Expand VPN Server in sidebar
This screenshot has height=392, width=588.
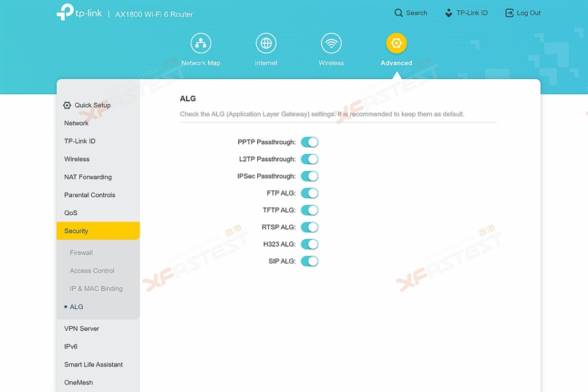[98, 329]
